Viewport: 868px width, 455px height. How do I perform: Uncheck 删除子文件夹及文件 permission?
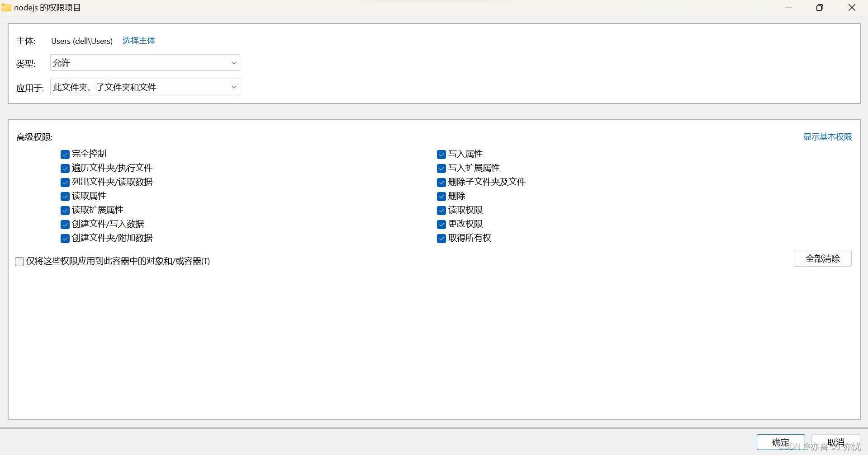pyautogui.click(x=441, y=183)
